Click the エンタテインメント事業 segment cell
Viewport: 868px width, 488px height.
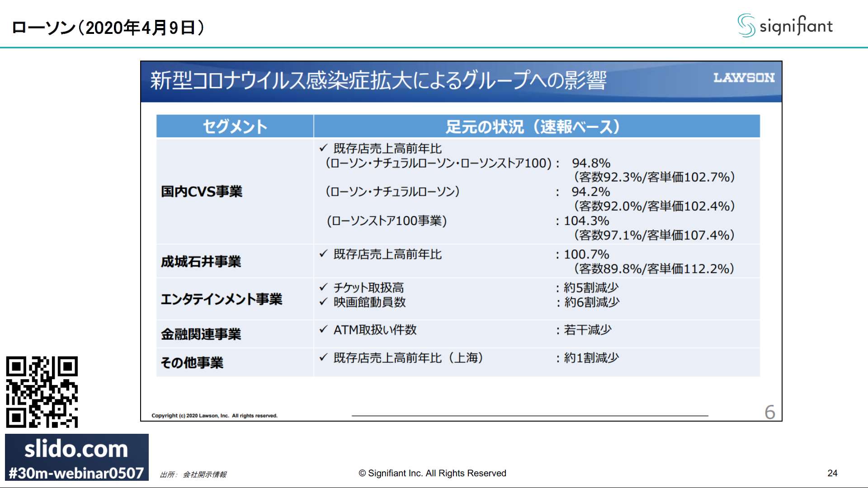[x=222, y=299]
